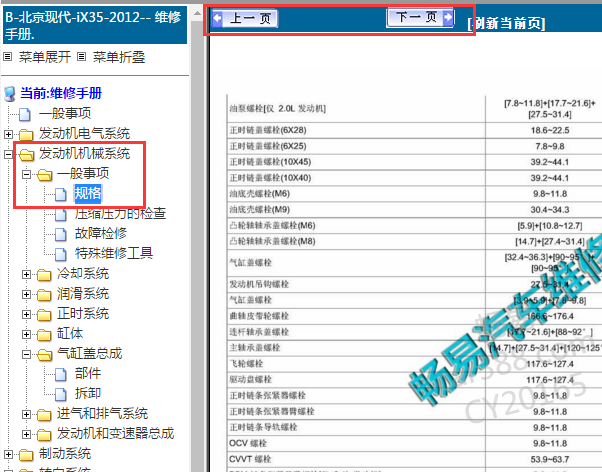Expand the 制动系统 node
This screenshot has width=602, height=472.
[8, 454]
